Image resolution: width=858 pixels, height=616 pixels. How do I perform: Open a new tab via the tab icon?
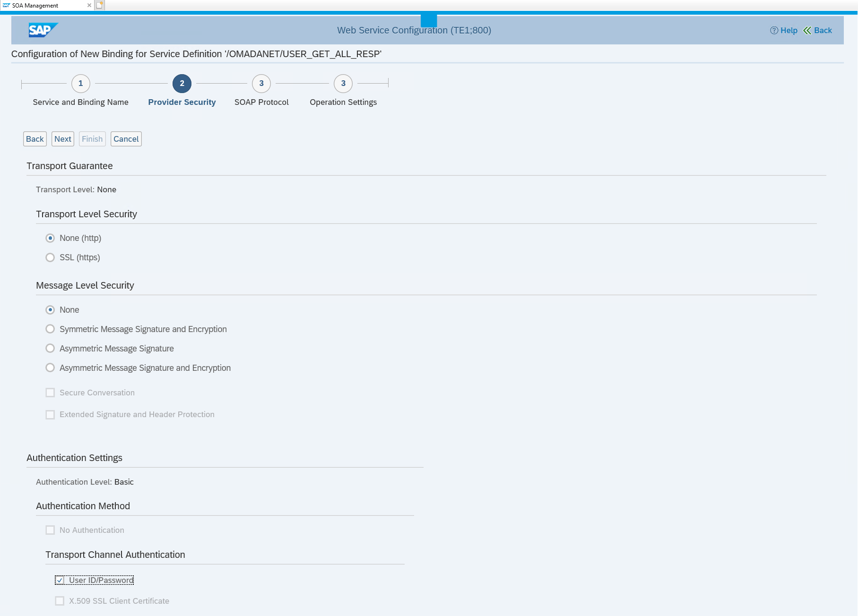[x=100, y=5]
